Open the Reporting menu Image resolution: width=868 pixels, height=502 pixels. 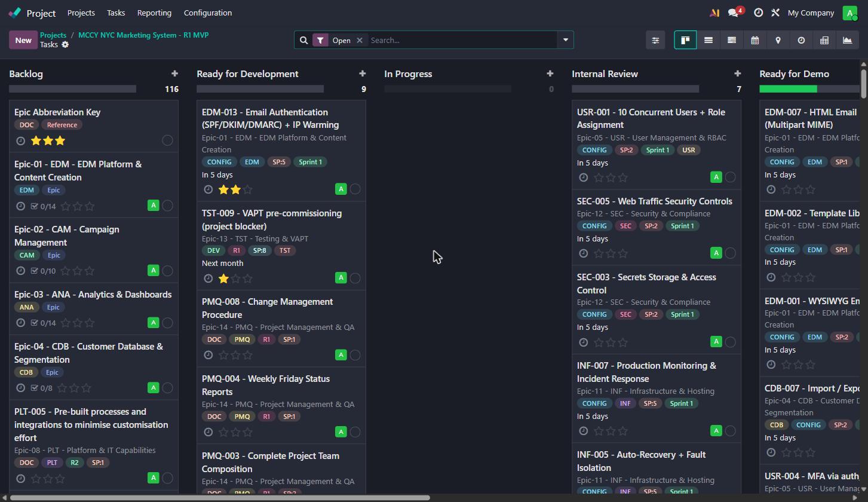pos(154,13)
